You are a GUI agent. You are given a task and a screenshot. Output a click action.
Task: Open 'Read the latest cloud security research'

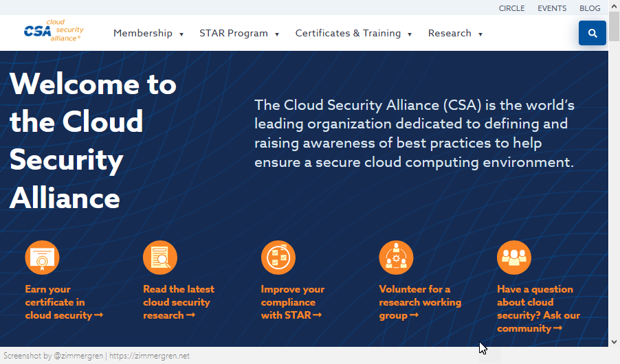[178, 302]
